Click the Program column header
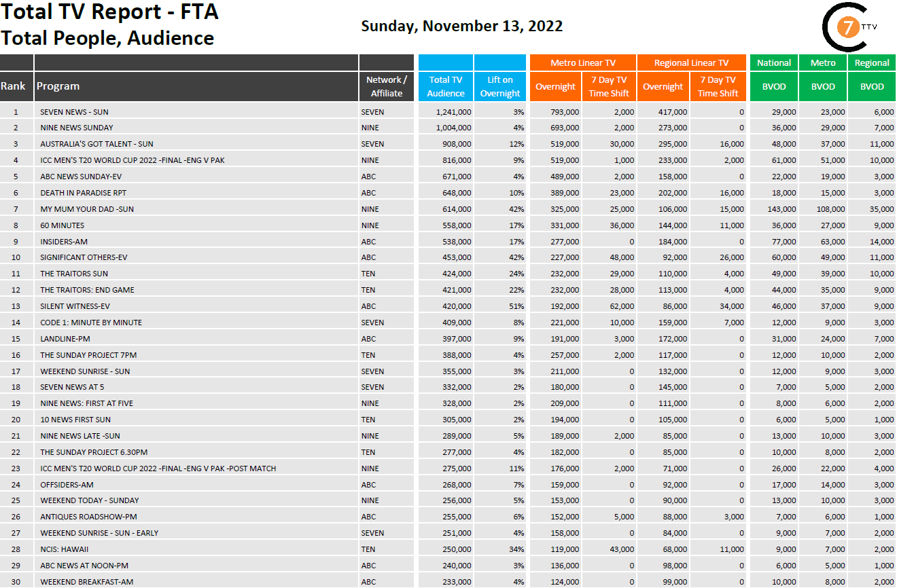 [x=58, y=86]
